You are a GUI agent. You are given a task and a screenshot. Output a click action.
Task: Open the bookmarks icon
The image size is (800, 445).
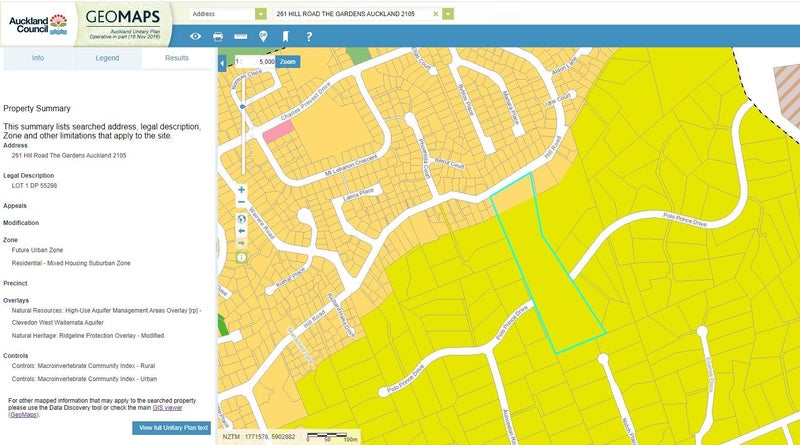(286, 37)
